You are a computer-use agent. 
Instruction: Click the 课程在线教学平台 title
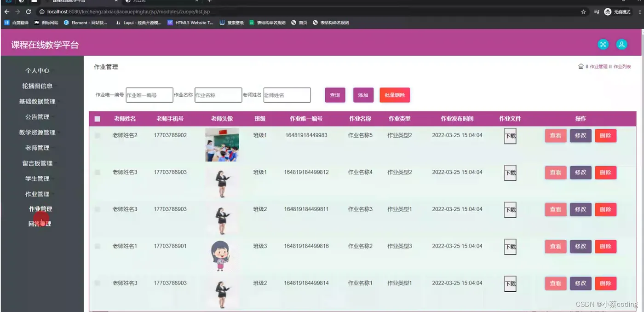(45, 45)
